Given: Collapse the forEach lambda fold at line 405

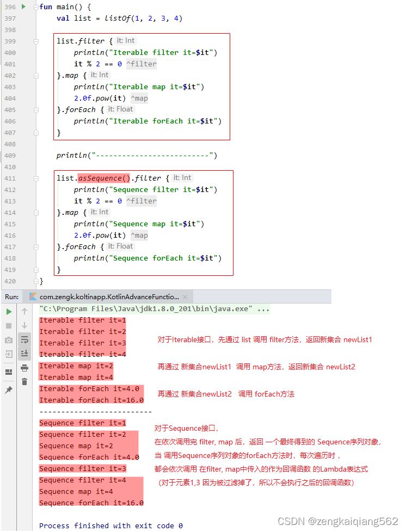Looking at the screenshot, I should [36, 110].
